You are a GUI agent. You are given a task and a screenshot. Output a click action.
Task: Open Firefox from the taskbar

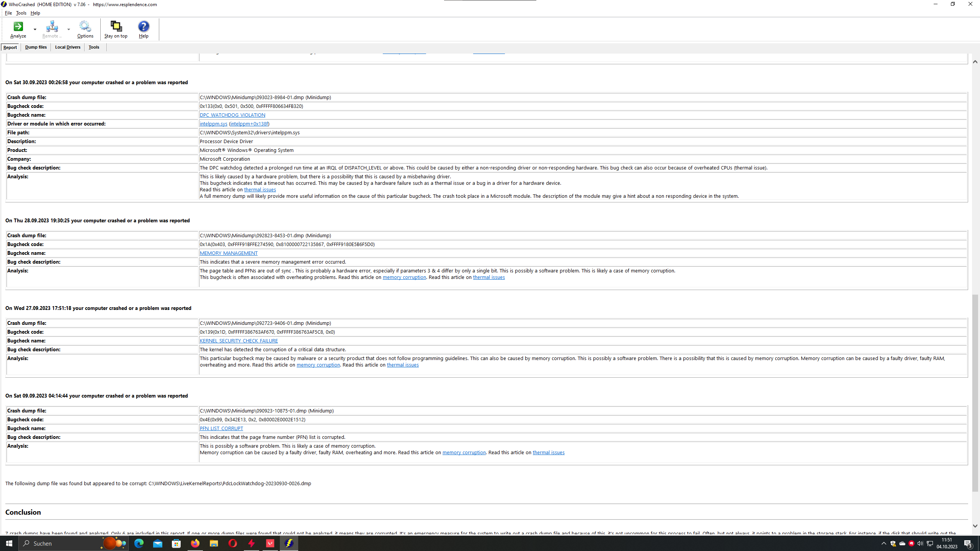pos(195,543)
